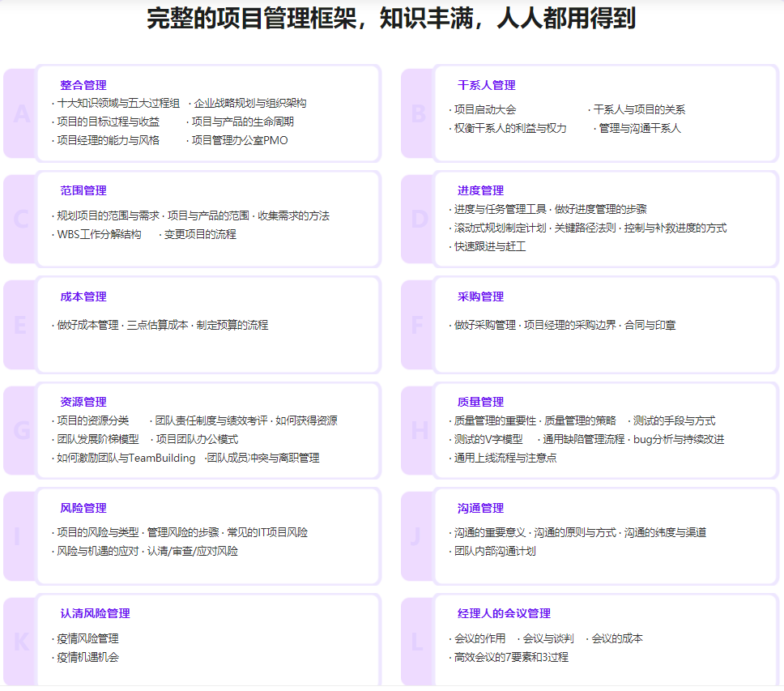784x691 pixels.
Task: Select the letter D badge beside 进度管理
Action: [x=418, y=219]
